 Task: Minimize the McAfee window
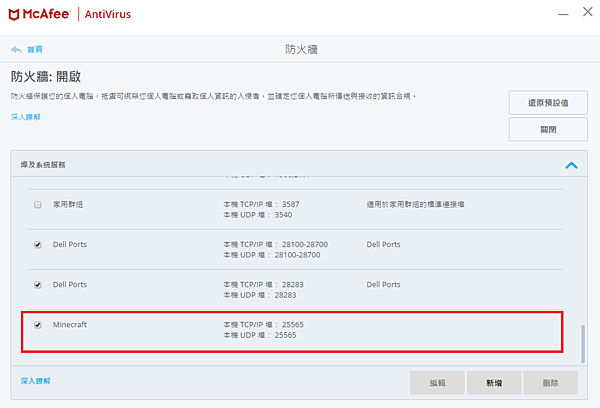pos(563,15)
